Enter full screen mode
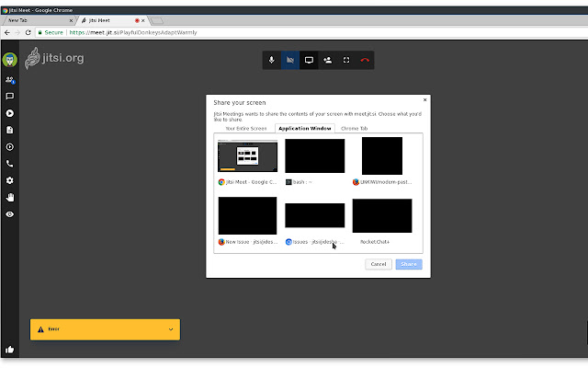This screenshot has width=588, height=368. [346, 60]
